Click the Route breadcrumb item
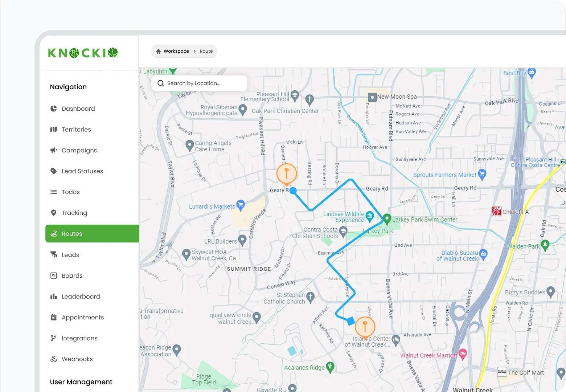This screenshot has height=392, width=566. (206, 51)
